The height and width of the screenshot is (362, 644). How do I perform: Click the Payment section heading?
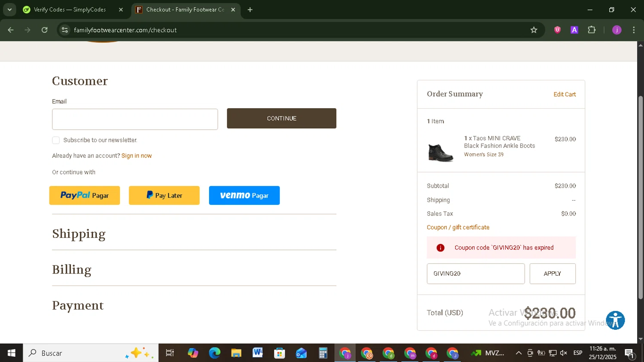(x=78, y=305)
